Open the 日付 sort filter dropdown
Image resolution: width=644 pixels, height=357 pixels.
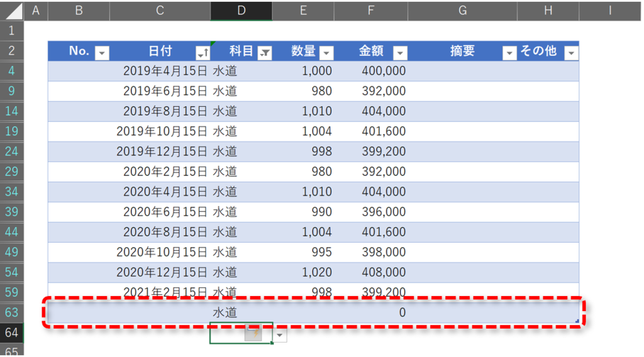click(203, 53)
